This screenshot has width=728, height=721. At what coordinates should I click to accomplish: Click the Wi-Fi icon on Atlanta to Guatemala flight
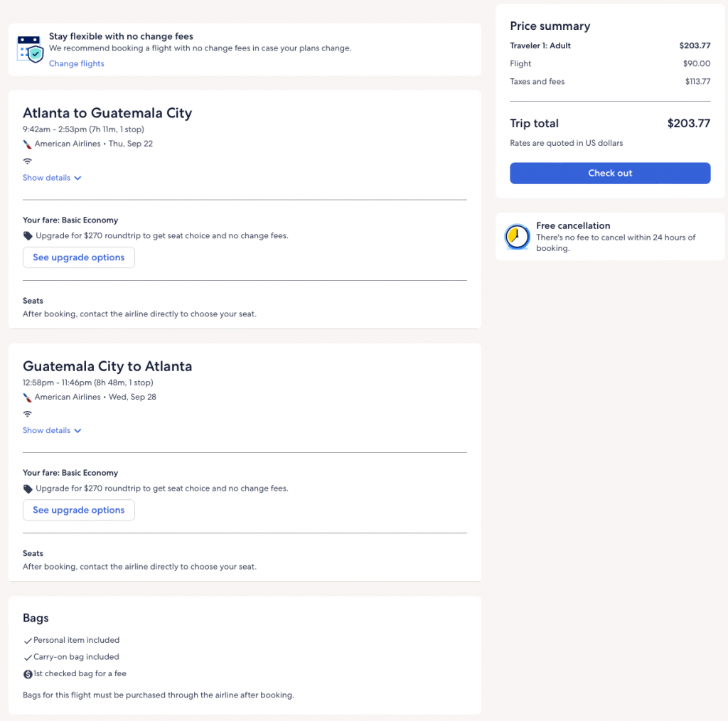tap(28, 161)
